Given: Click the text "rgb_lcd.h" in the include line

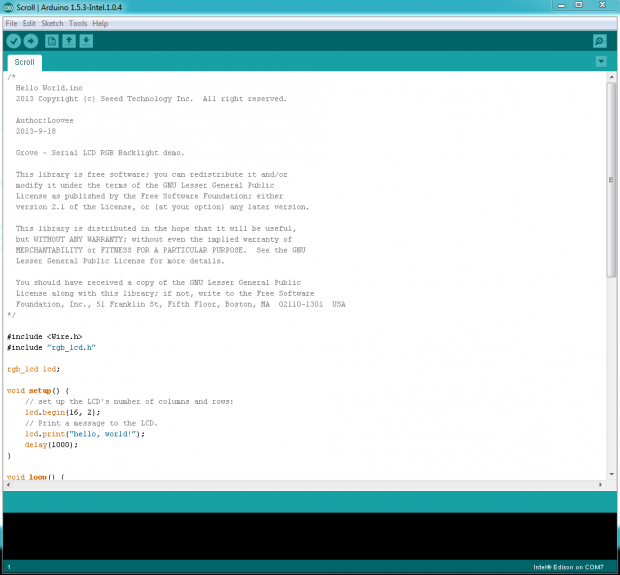Looking at the screenshot, I should (x=71, y=348).
